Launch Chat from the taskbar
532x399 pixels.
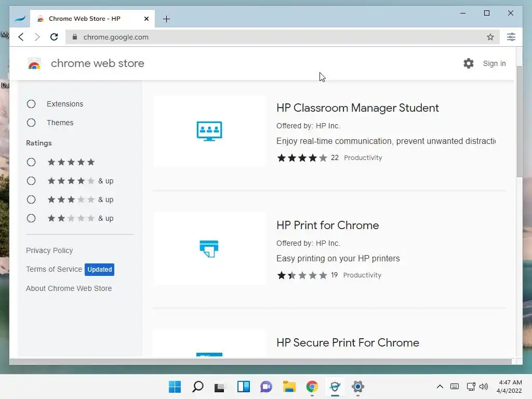tap(267, 387)
